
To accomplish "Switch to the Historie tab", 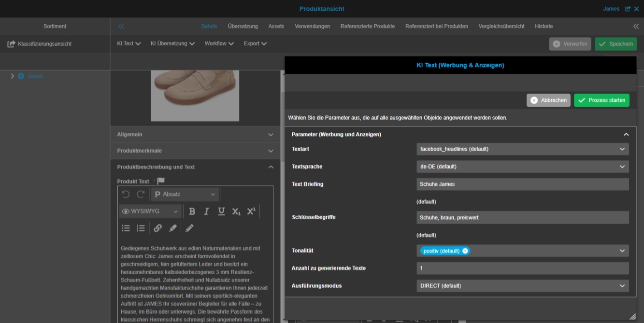I will point(544,26).
